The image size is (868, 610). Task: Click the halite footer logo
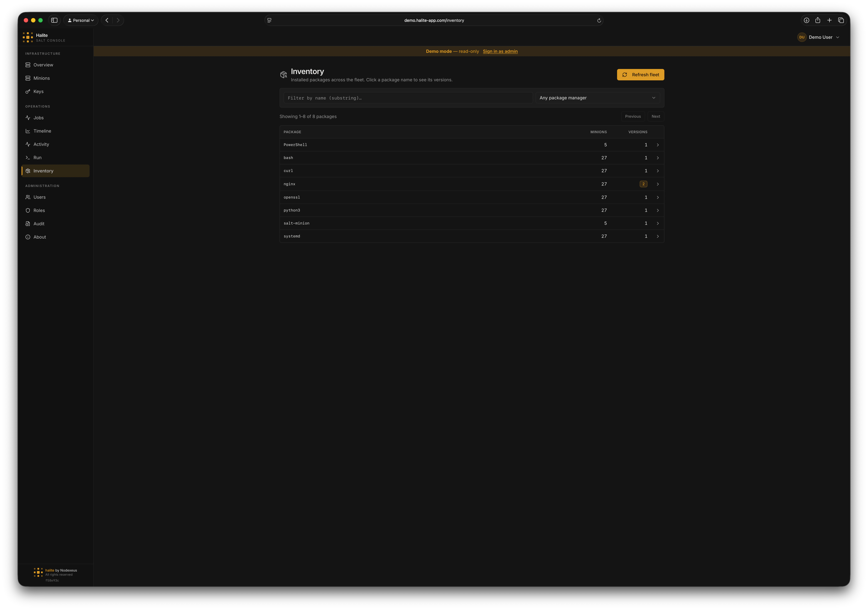tap(38, 572)
